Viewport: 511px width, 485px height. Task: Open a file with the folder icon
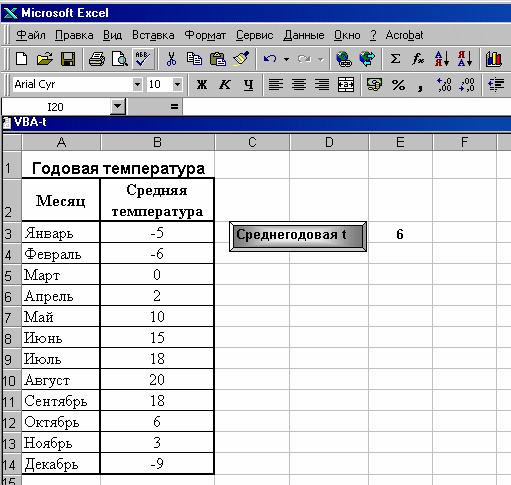45,59
